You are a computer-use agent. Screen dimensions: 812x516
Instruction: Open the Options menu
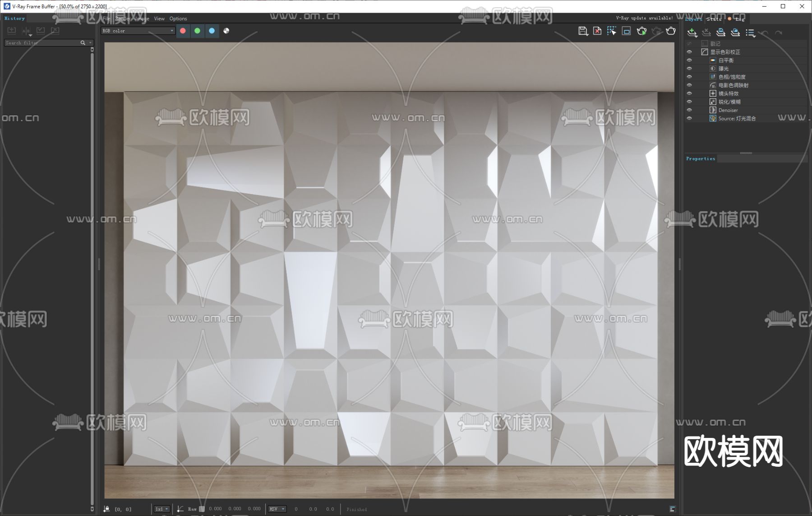(178, 19)
